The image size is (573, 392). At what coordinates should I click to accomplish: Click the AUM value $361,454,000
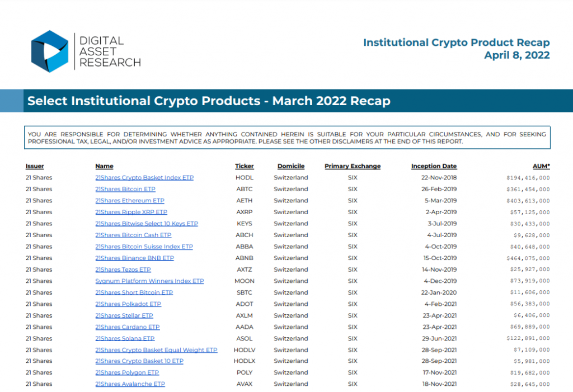528,190
